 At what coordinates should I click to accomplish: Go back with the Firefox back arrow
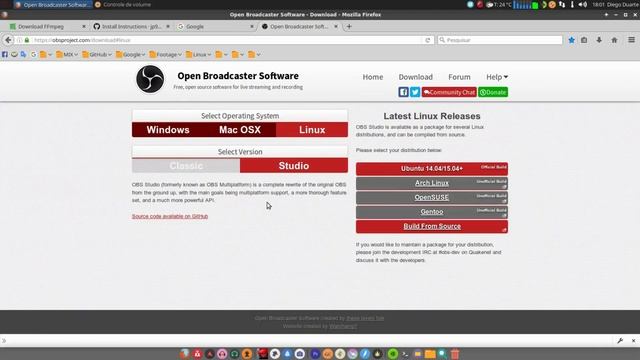pyautogui.click(x=8, y=40)
